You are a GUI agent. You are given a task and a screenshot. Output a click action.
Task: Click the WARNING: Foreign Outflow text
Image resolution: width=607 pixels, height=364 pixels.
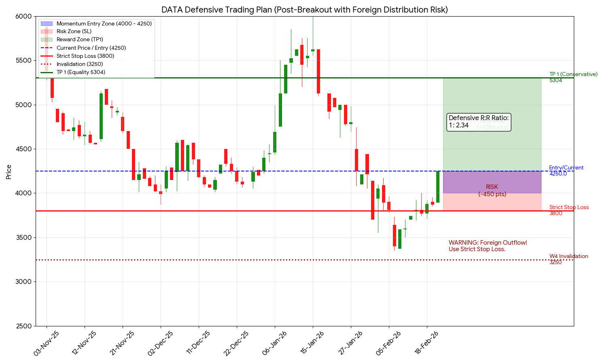click(488, 246)
